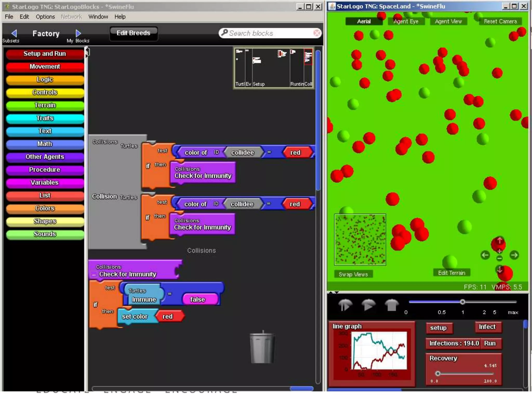Click the turtle-shaped stop icon

tap(391, 305)
